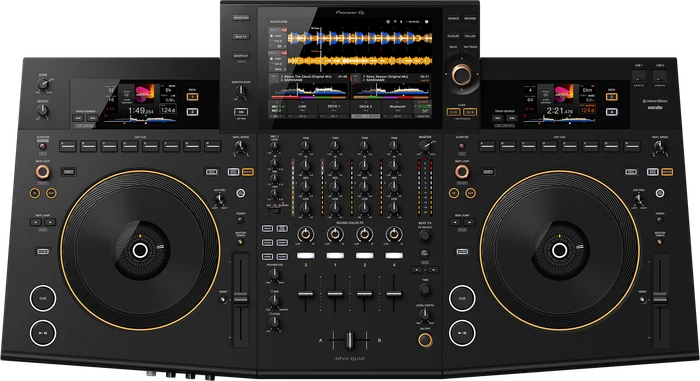
Task: Click channel 4 Sound Color FX knob
Action: [394, 234]
